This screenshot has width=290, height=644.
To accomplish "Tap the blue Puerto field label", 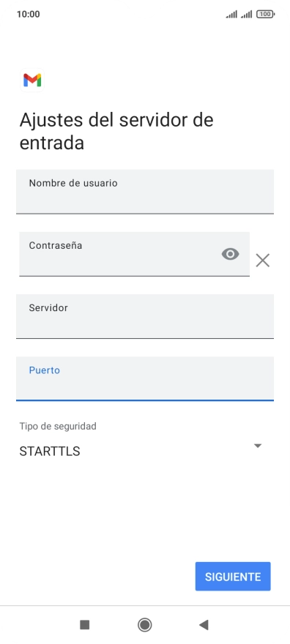I will coord(45,370).
